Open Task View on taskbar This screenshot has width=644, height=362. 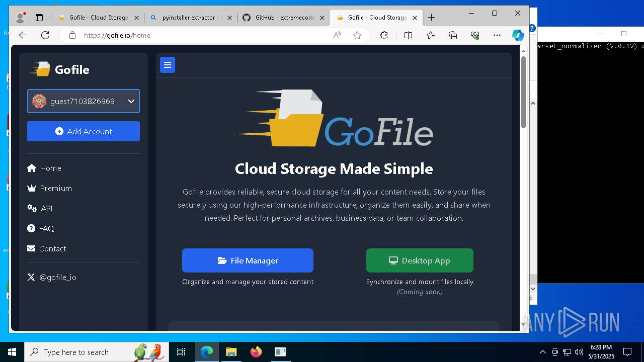click(181, 352)
